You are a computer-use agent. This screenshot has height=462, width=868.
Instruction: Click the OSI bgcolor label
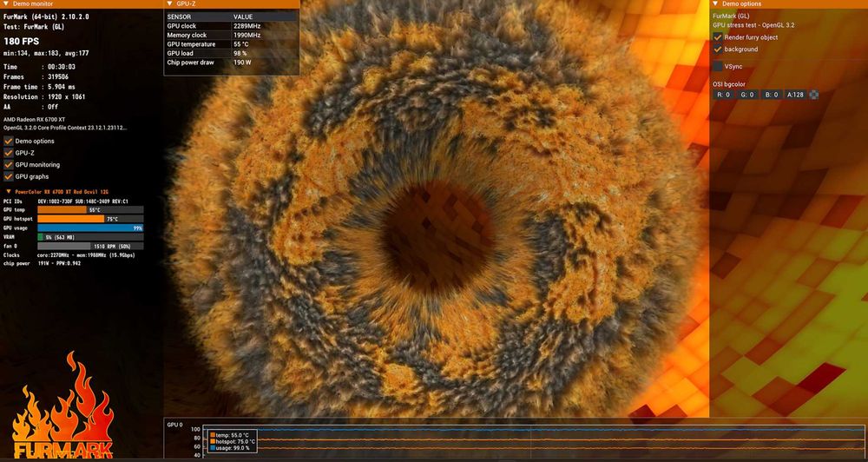click(729, 85)
